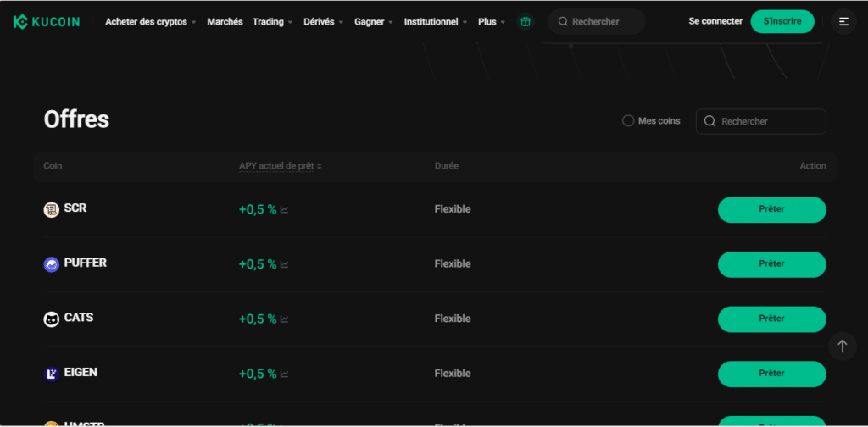
Task: Click the SCR coin name
Action: [x=75, y=208]
